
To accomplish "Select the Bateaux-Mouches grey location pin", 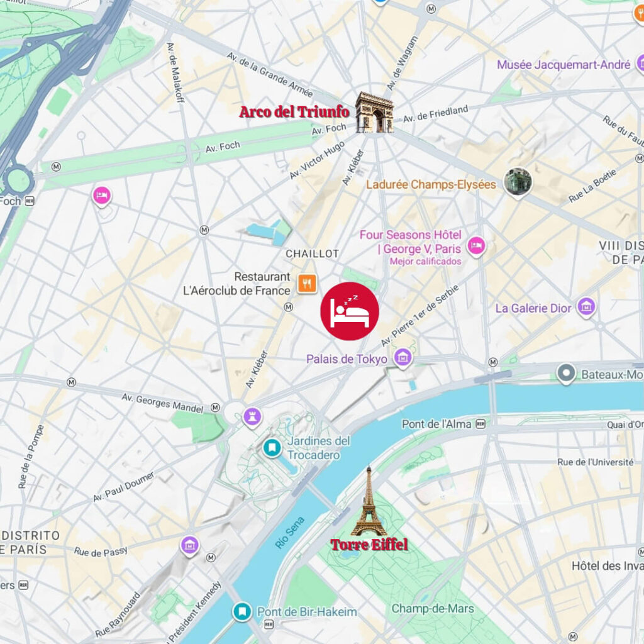I will (x=566, y=374).
